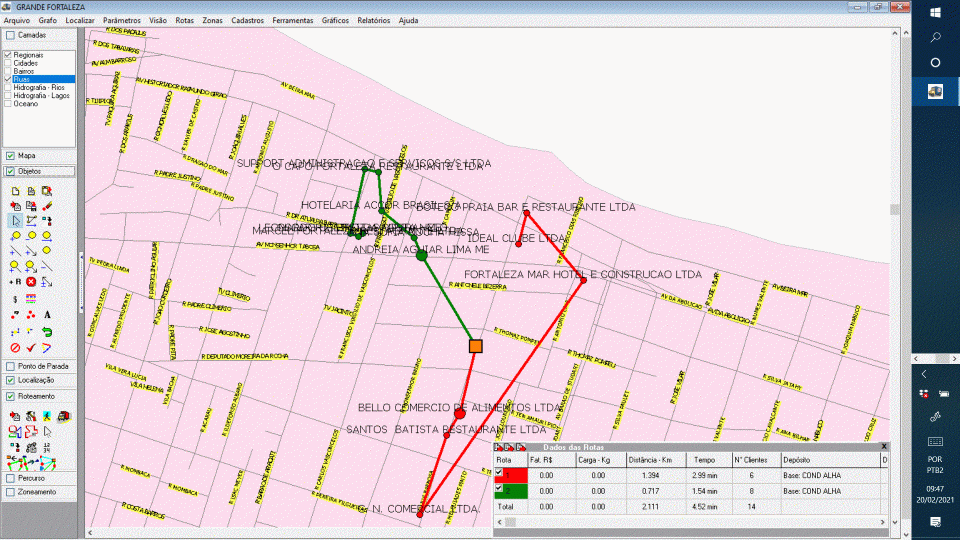Screen dimensions: 960x540
Task: Click the Dados das Rotas table scroll right arrow
Action: (x=883, y=522)
